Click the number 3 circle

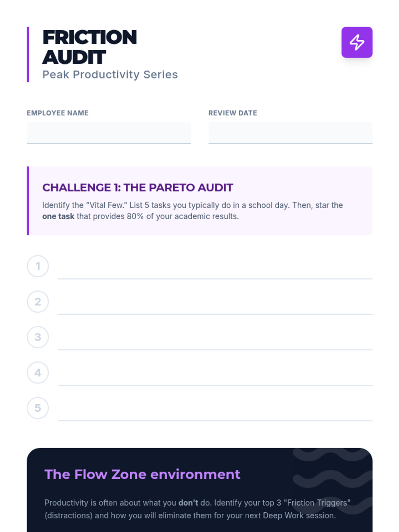coord(38,337)
